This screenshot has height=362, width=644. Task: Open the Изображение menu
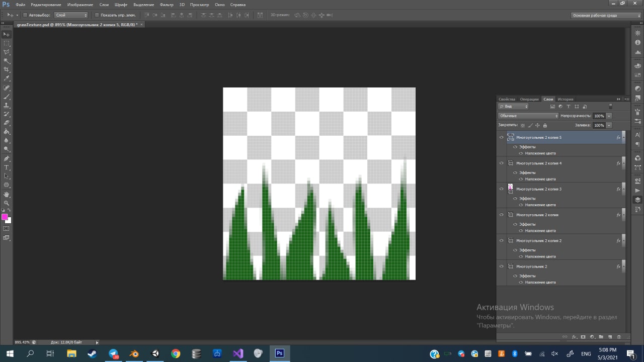pos(80,5)
